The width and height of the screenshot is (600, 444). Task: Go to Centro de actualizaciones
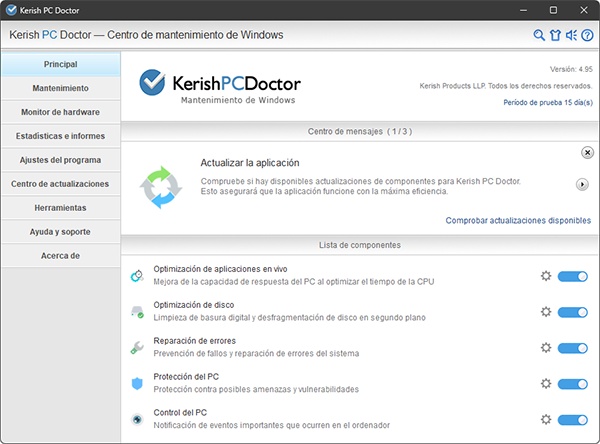60,184
